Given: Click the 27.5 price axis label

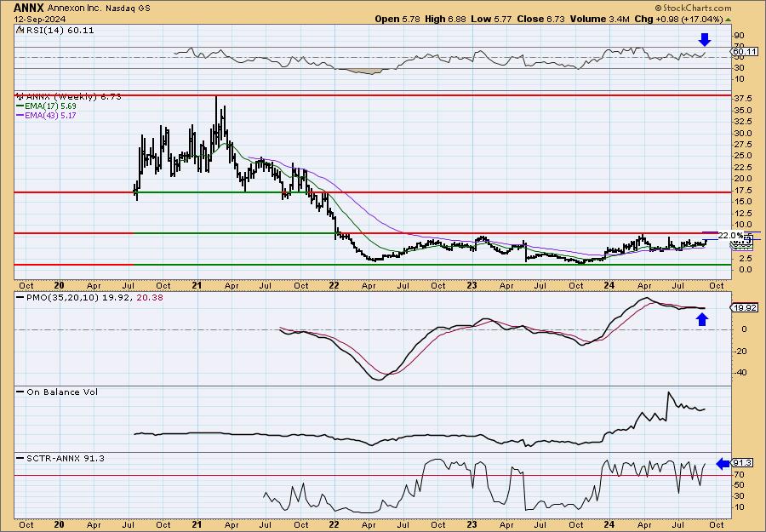Looking at the screenshot, I should 742,144.
